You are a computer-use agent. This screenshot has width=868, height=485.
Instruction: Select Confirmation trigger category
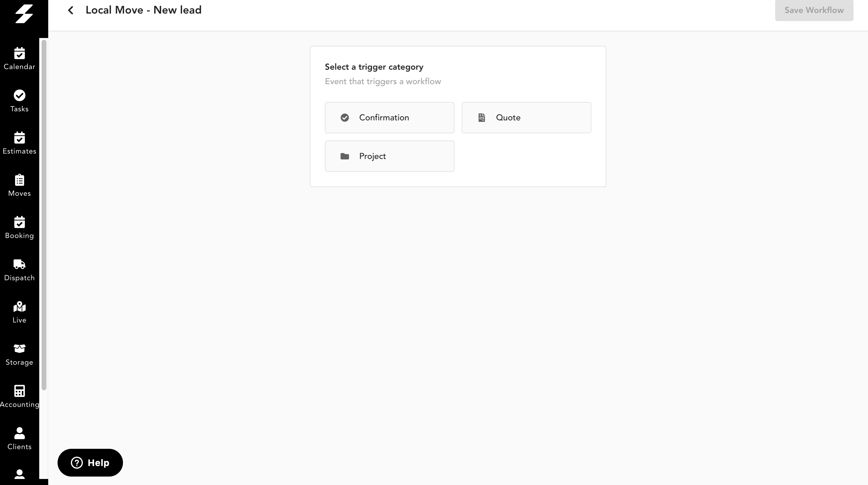(x=389, y=118)
